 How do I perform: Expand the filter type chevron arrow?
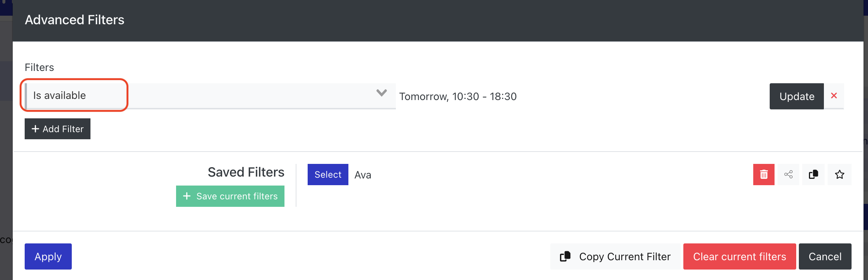381,93
